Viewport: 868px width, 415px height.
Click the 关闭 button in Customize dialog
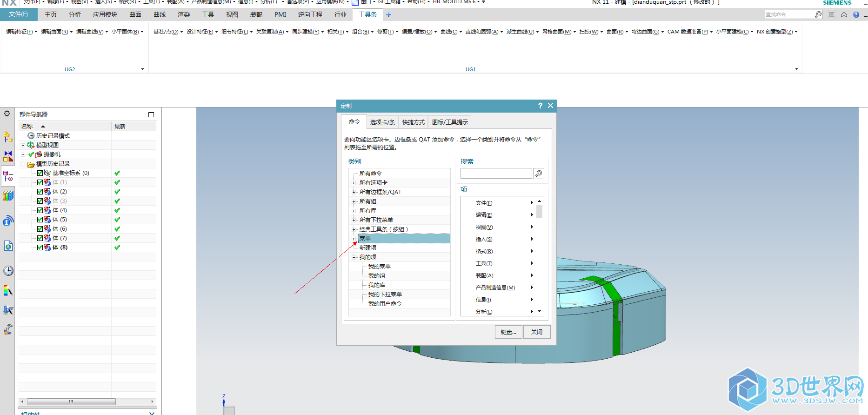tap(537, 332)
